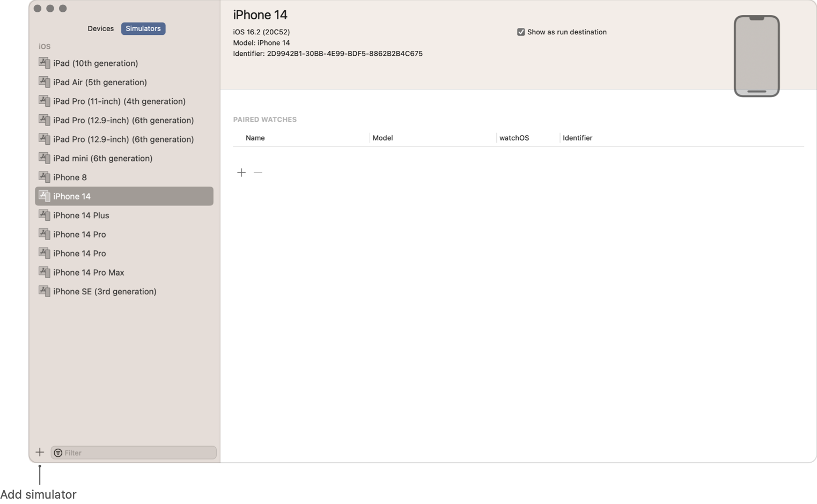Click the watchOS column header
The height and width of the screenshot is (504, 817).
tap(514, 138)
